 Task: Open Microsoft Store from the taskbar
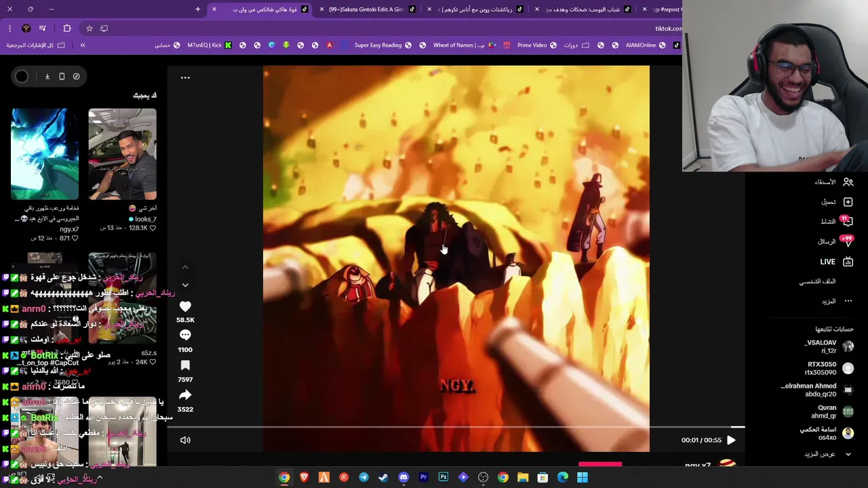pyautogui.click(x=542, y=477)
